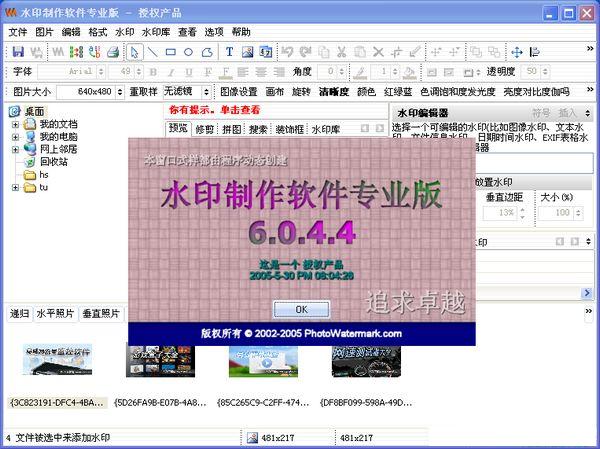The image size is (600, 449).
Task: Set text alignment to center
Action: (261, 72)
